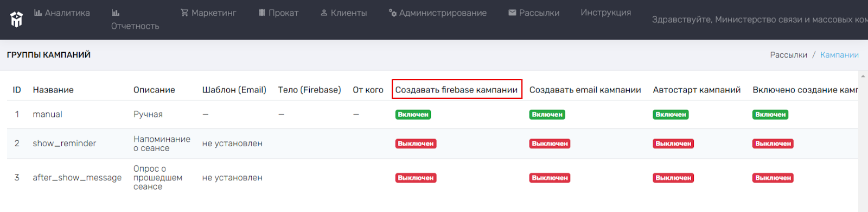868x212 pixels.
Task: Toggle firebase Выключен badge for show_reminder
Action: coord(416,144)
